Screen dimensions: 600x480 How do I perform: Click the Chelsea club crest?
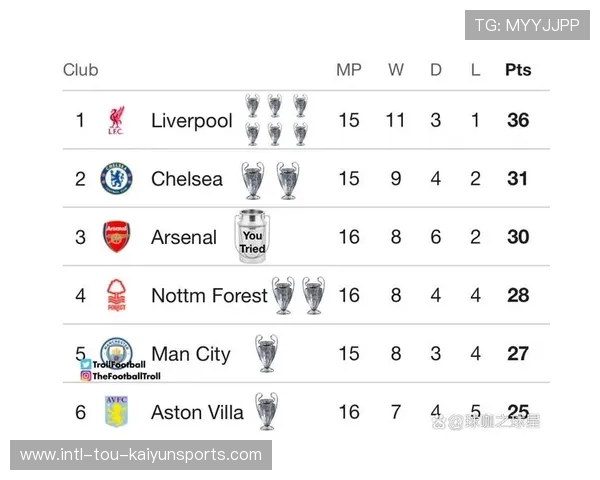coord(116,179)
